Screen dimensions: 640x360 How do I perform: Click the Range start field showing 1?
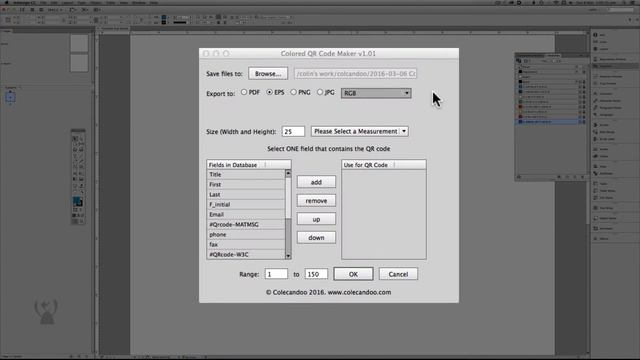[x=276, y=274]
